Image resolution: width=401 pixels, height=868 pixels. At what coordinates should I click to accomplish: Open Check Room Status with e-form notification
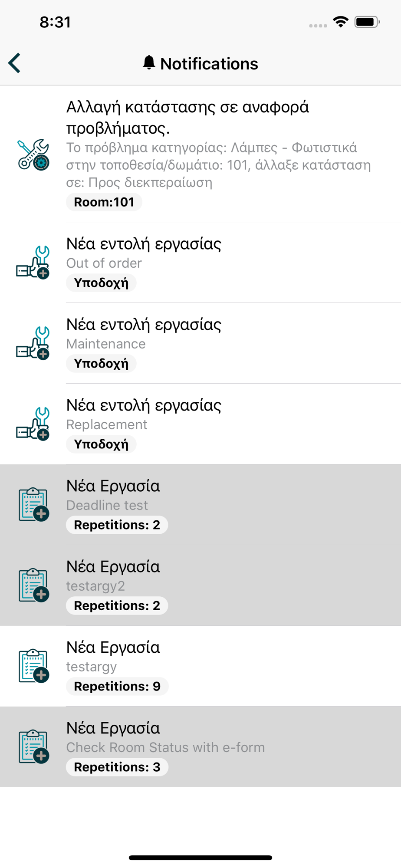point(200,747)
